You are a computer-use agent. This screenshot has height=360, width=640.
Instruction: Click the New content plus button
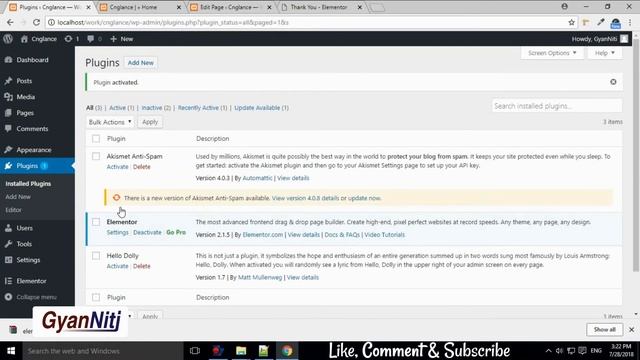[122, 39]
